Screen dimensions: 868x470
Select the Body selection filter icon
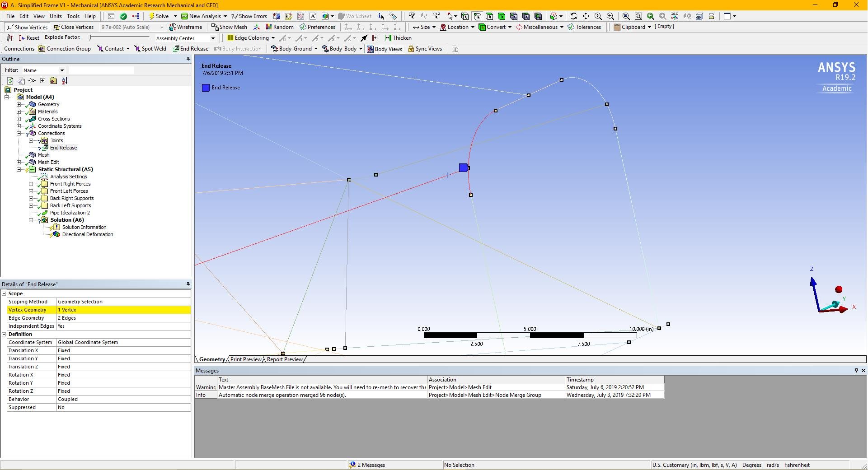[x=502, y=16]
